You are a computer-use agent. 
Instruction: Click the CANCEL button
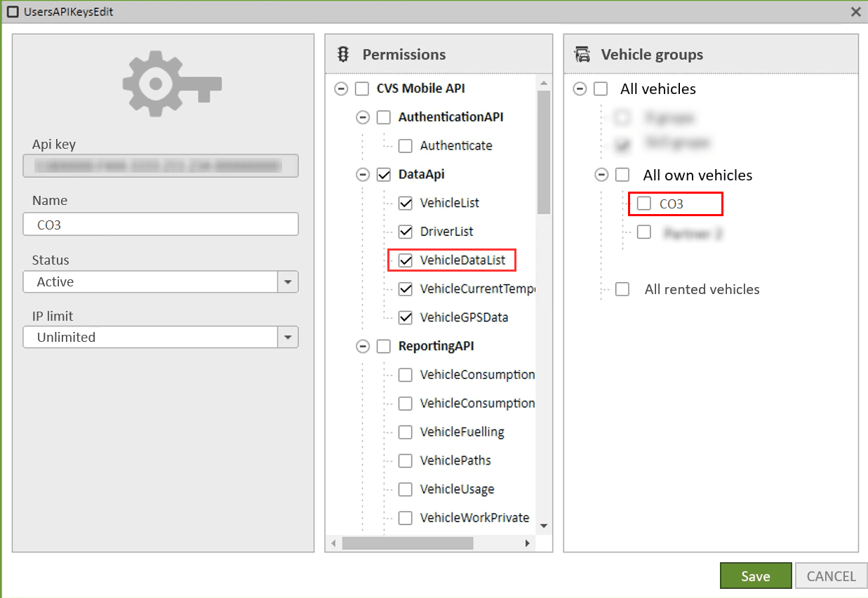click(x=831, y=576)
